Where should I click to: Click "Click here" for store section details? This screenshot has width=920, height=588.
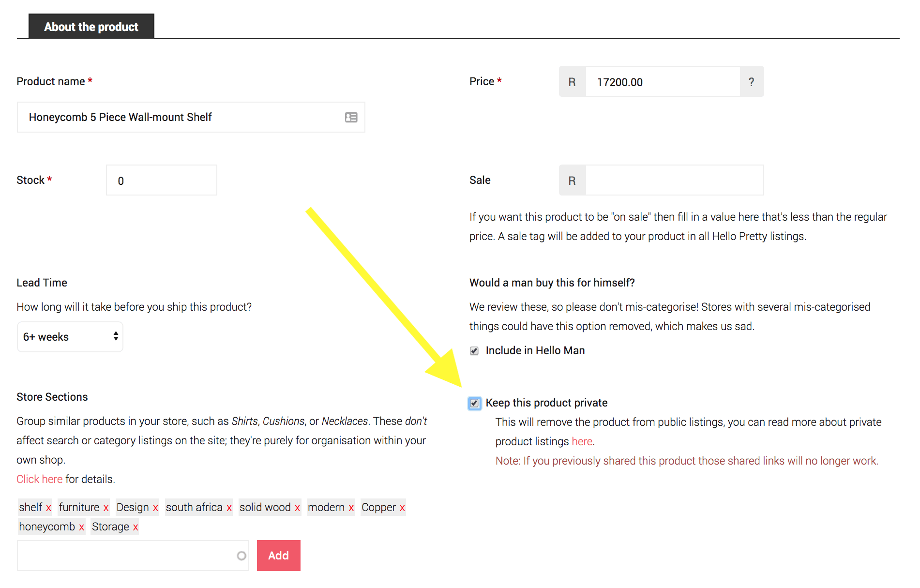tap(39, 479)
